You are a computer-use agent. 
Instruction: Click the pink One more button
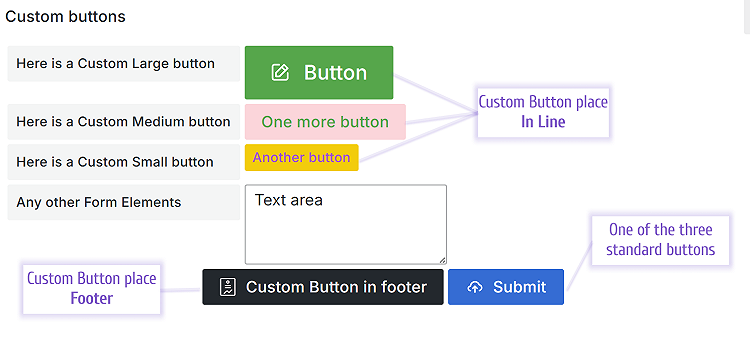tap(325, 122)
